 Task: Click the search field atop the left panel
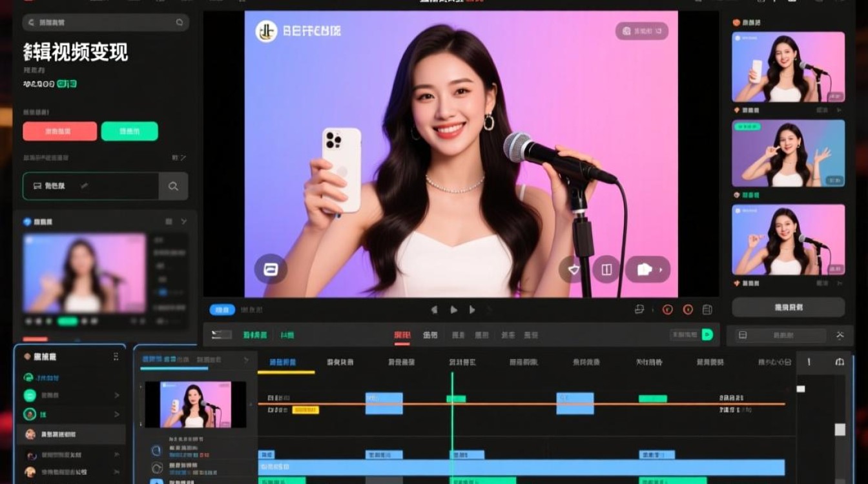(x=106, y=23)
